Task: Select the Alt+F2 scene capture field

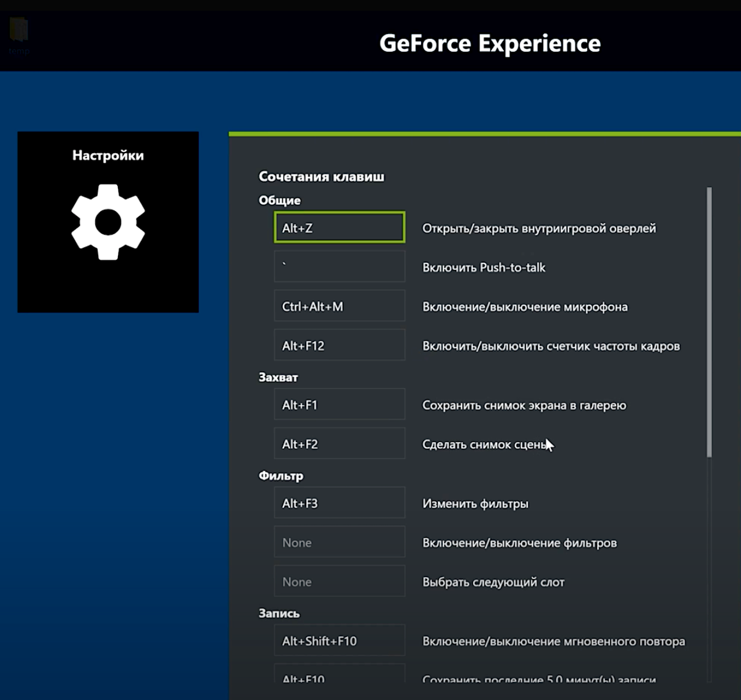Action: click(340, 443)
